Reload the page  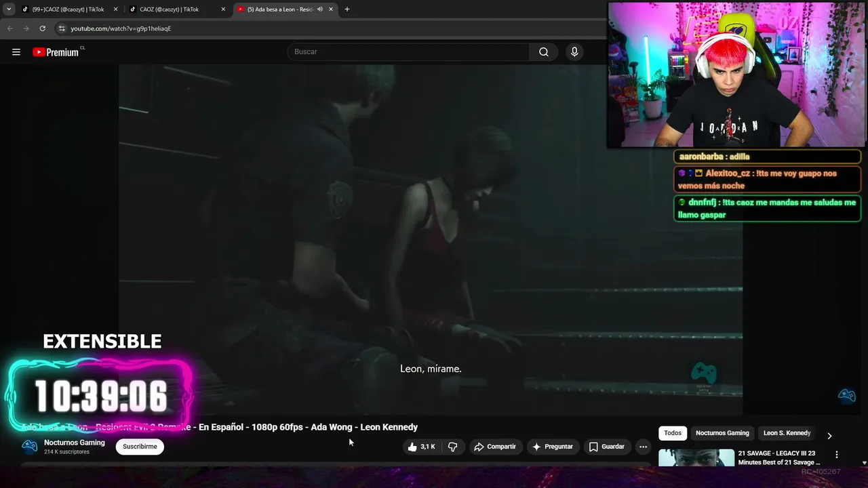point(42,28)
